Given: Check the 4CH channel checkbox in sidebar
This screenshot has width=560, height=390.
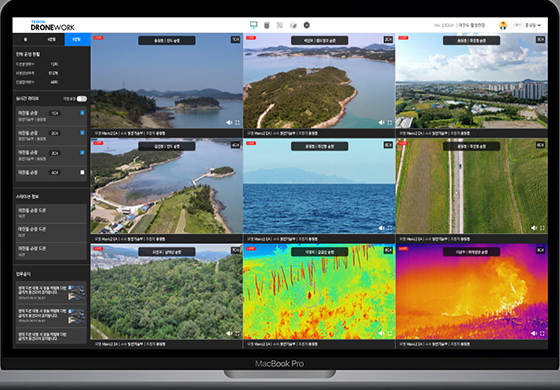Looking at the screenshot, I should 82,172.
